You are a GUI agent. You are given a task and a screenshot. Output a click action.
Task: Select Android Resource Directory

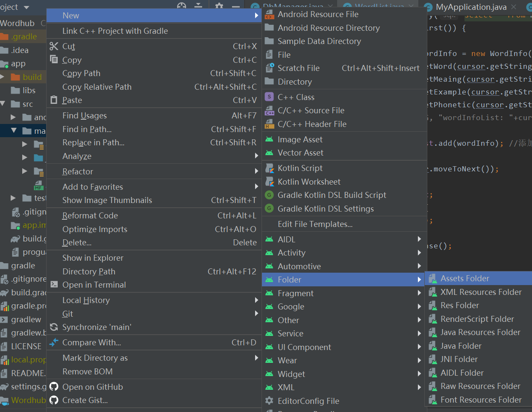[x=344, y=28]
